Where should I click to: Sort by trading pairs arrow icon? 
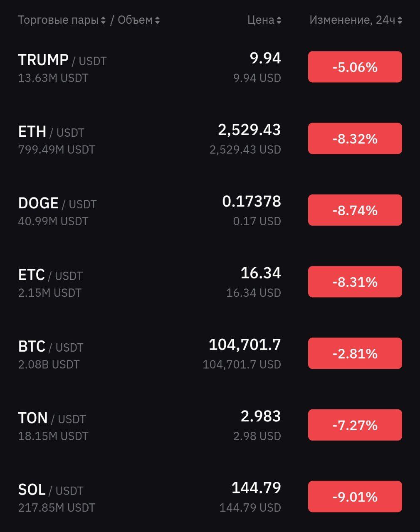103,20
